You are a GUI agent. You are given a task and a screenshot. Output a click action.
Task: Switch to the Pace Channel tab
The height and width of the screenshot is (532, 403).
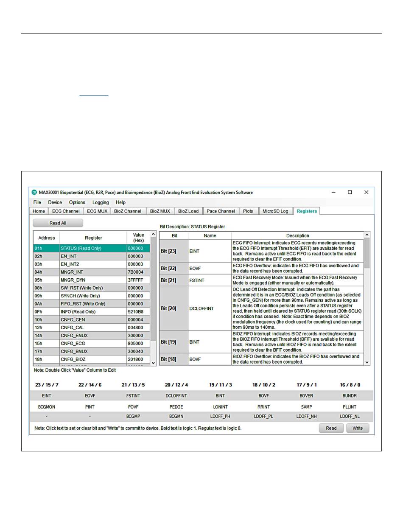pos(221,211)
